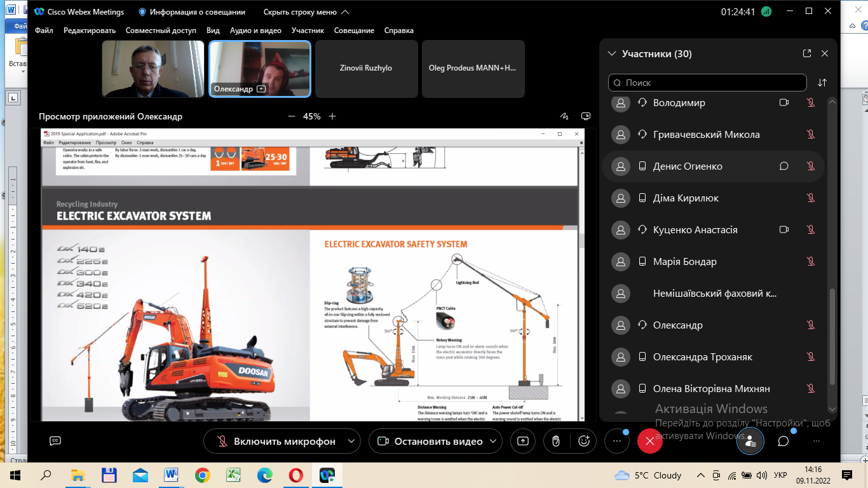The image size is (868, 488).
Task: Open the Участник menu
Action: 308,30
